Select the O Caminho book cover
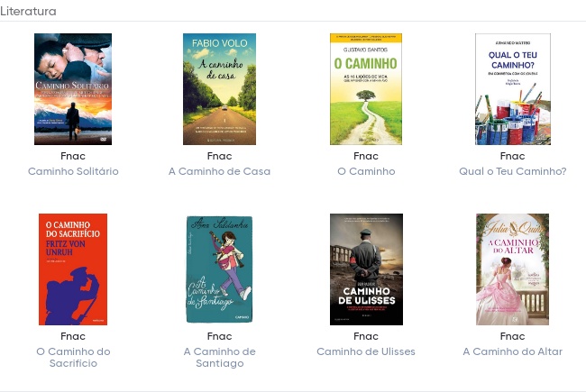This screenshot has width=586, height=392. pyautogui.click(x=366, y=89)
